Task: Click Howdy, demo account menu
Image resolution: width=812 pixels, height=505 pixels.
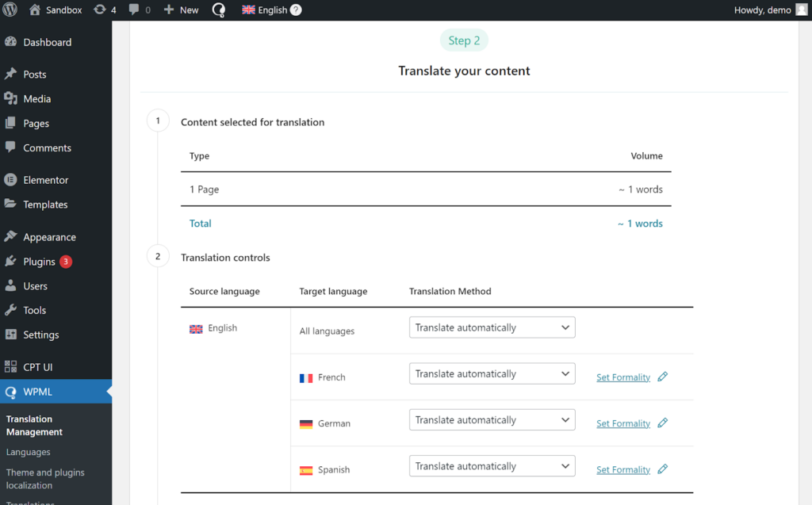Action: coord(771,10)
